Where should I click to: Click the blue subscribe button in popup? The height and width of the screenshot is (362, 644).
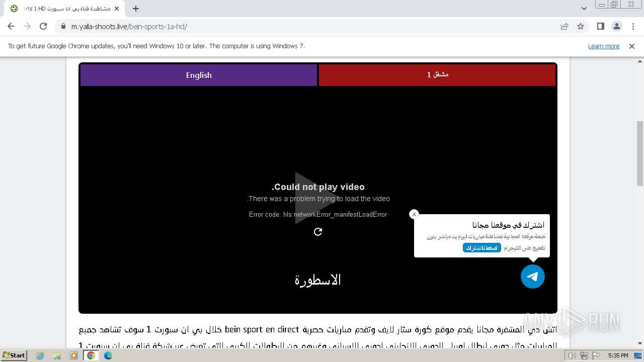(x=482, y=248)
